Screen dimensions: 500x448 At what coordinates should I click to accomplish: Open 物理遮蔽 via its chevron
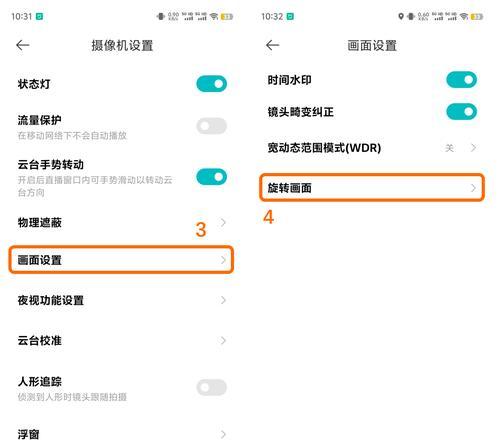(x=223, y=222)
